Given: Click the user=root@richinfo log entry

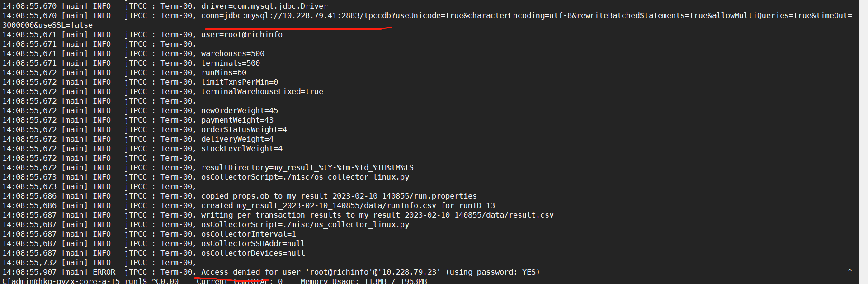Looking at the screenshot, I should click(242, 34).
